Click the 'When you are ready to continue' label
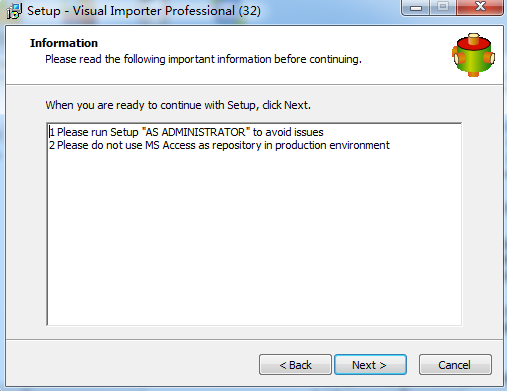507x391 pixels. click(x=178, y=105)
